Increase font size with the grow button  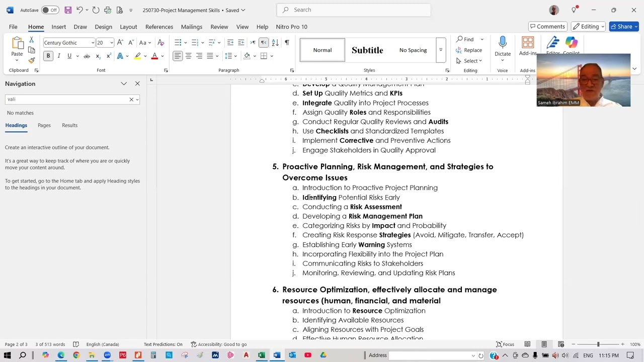click(120, 43)
